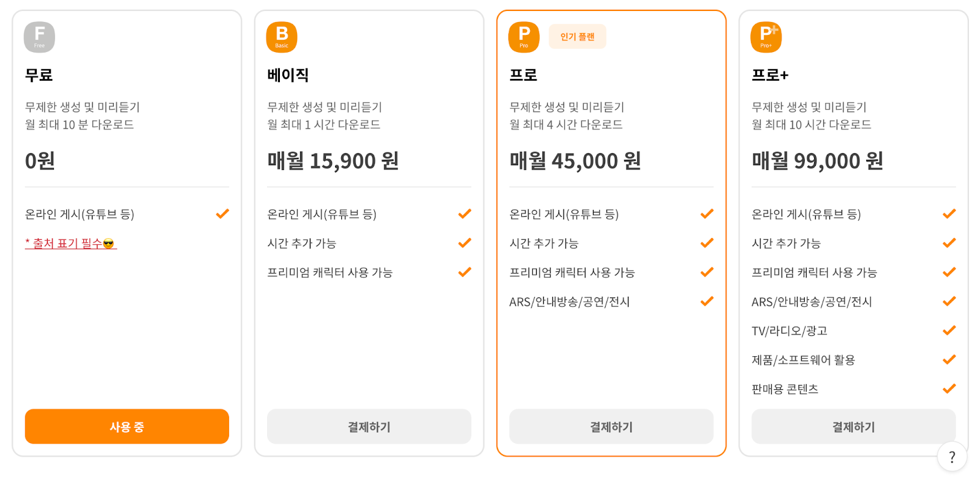Viewport: 980px width, 478px height.
Task: Click 결제하기 under the 베이직 plan
Action: 369,427
